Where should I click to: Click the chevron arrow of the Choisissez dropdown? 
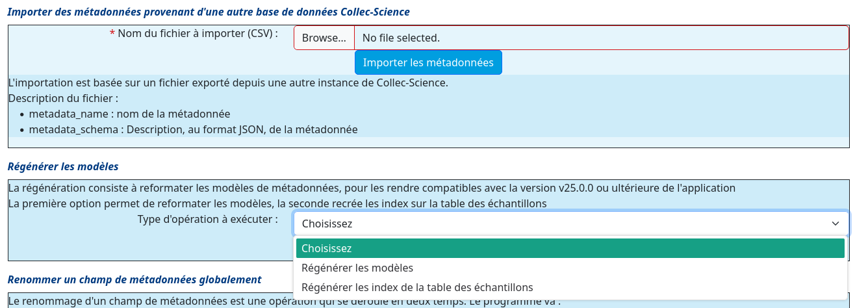836,224
